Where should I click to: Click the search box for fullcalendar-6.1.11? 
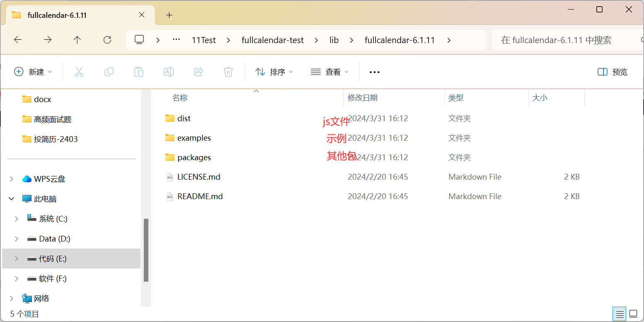[x=568, y=40]
